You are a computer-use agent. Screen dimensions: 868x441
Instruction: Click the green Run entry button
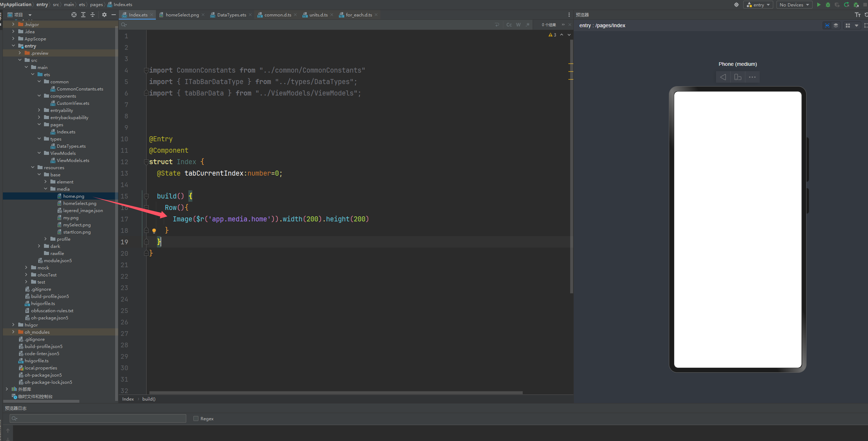(x=818, y=5)
